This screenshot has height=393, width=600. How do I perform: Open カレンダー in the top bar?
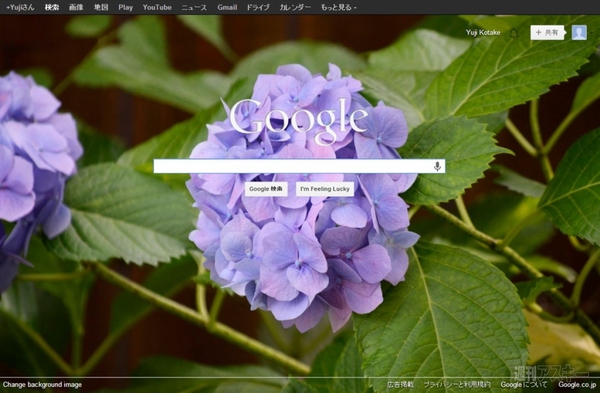(295, 7)
